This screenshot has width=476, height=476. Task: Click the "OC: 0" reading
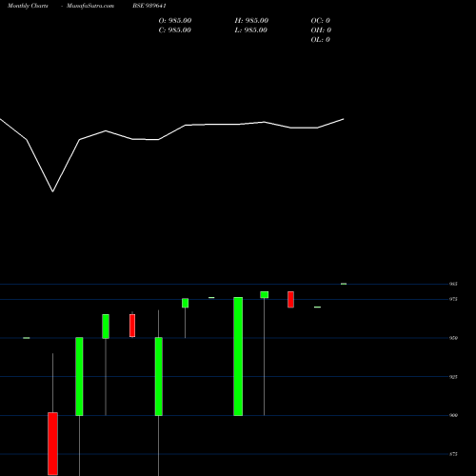pos(321,21)
